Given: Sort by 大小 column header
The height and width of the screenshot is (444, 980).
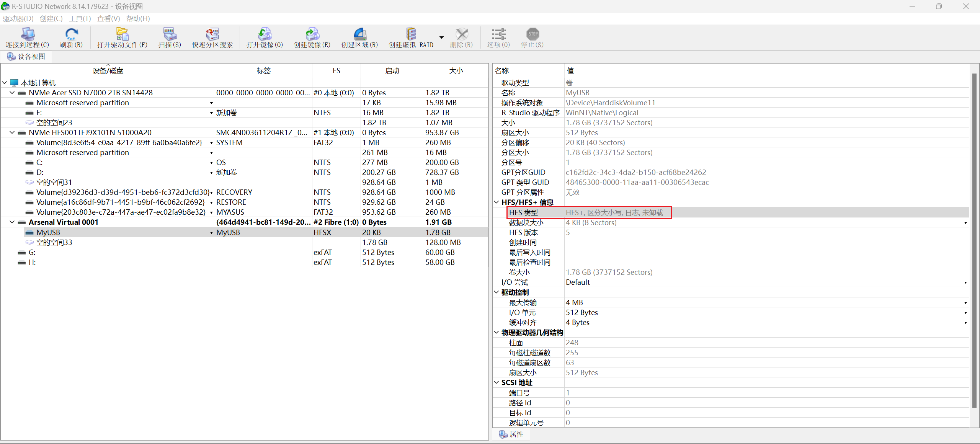Looking at the screenshot, I should pyautogui.click(x=456, y=70).
